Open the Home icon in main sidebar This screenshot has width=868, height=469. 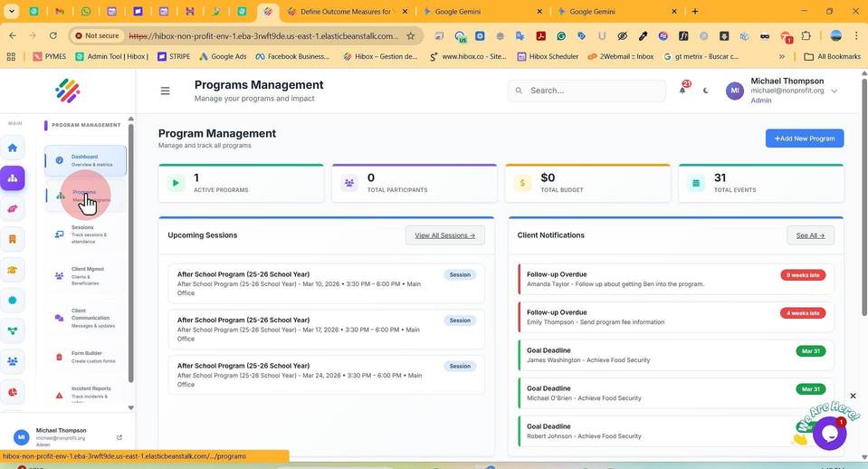tap(12, 148)
